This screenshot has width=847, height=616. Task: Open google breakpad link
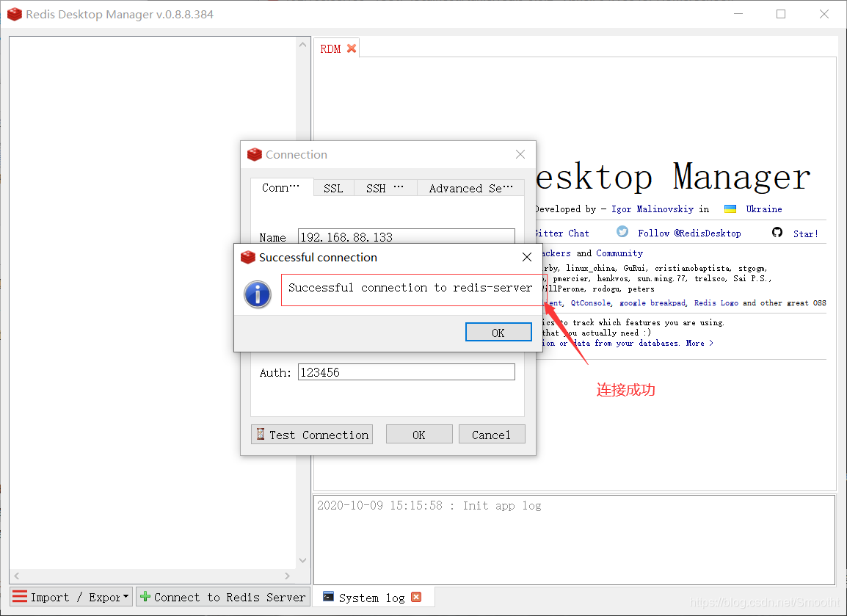653,303
